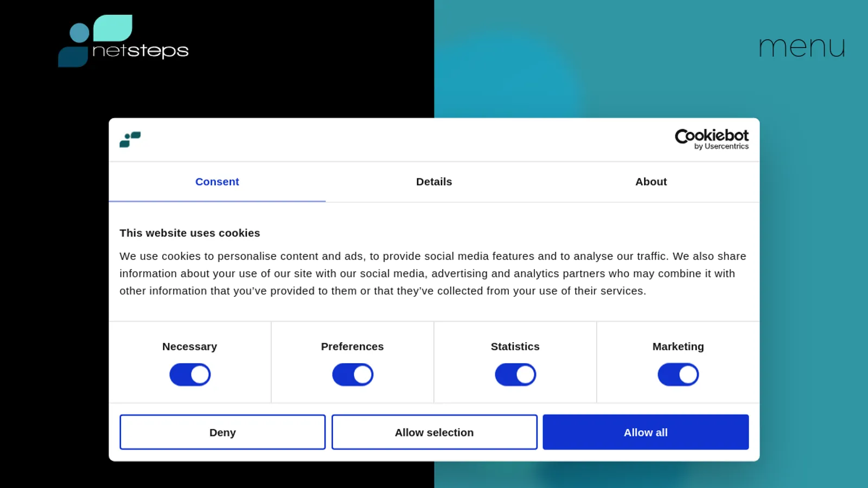Viewport: 868px width, 488px height.
Task: Click the Netsteps logo in the header
Action: coord(124,41)
